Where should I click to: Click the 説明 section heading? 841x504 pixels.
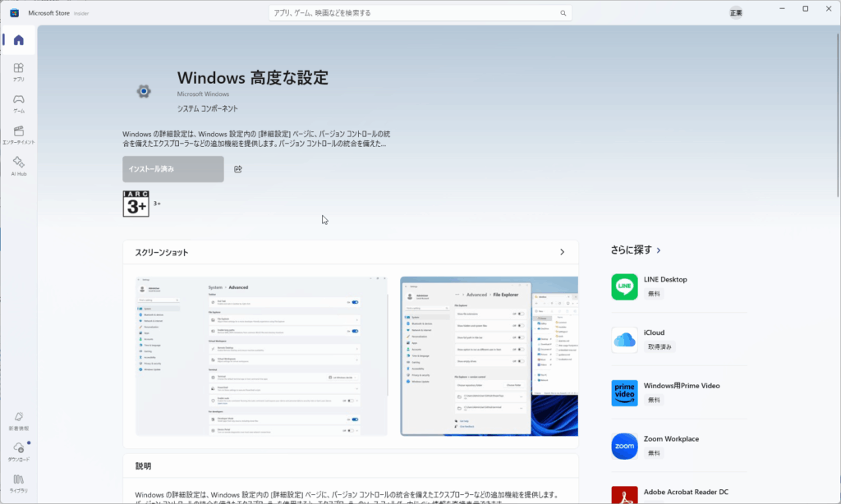tap(143, 466)
